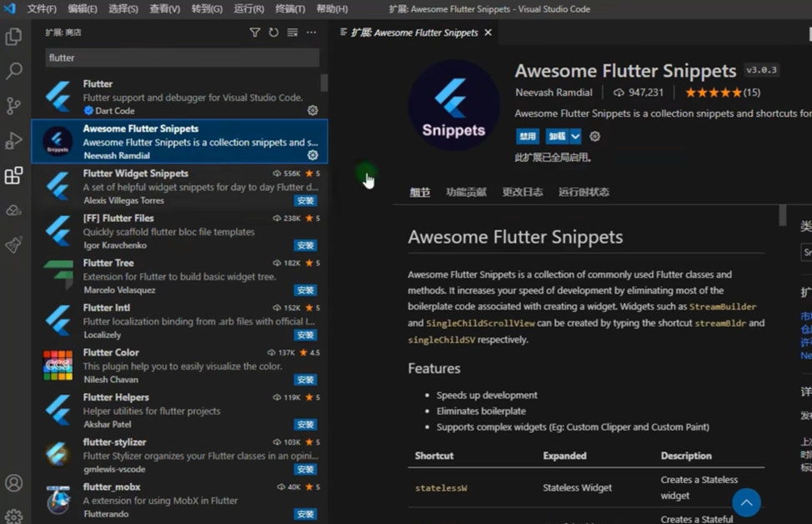
Task: Open the 编辑(E) menu
Action: pyautogui.click(x=83, y=9)
